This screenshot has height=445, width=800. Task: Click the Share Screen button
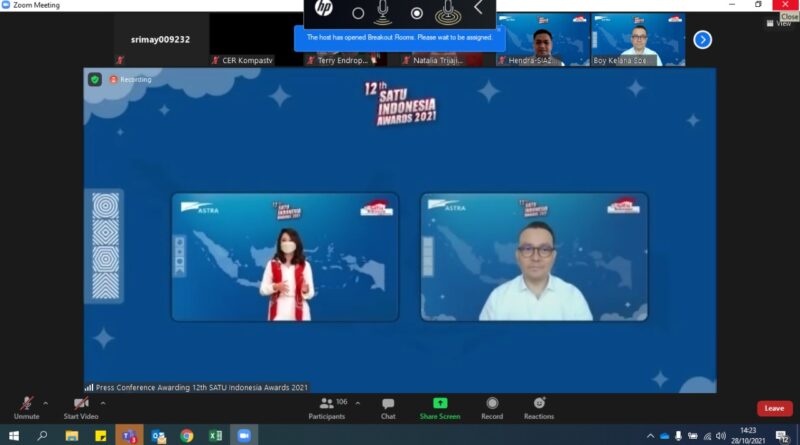pyautogui.click(x=440, y=408)
